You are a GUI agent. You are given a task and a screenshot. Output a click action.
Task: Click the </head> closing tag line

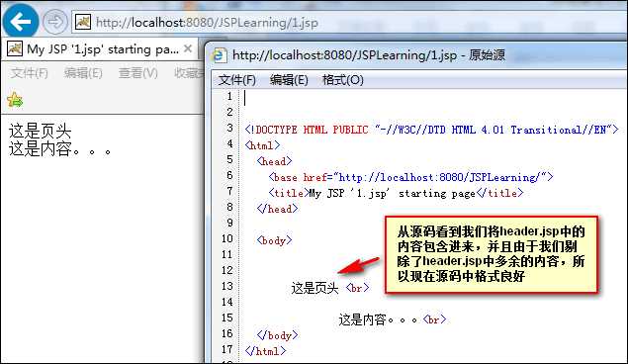click(x=278, y=209)
